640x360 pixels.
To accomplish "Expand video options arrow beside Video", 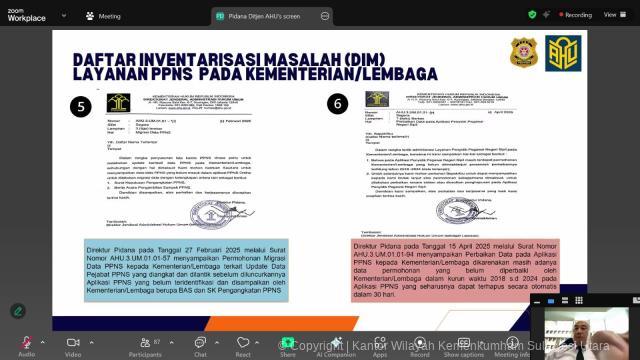I will (x=91, y=342).
